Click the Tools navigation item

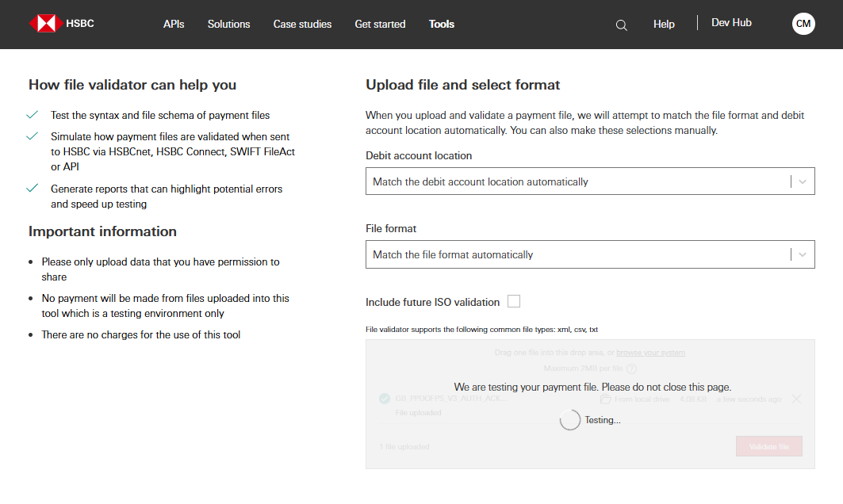(x=441, y=24)
